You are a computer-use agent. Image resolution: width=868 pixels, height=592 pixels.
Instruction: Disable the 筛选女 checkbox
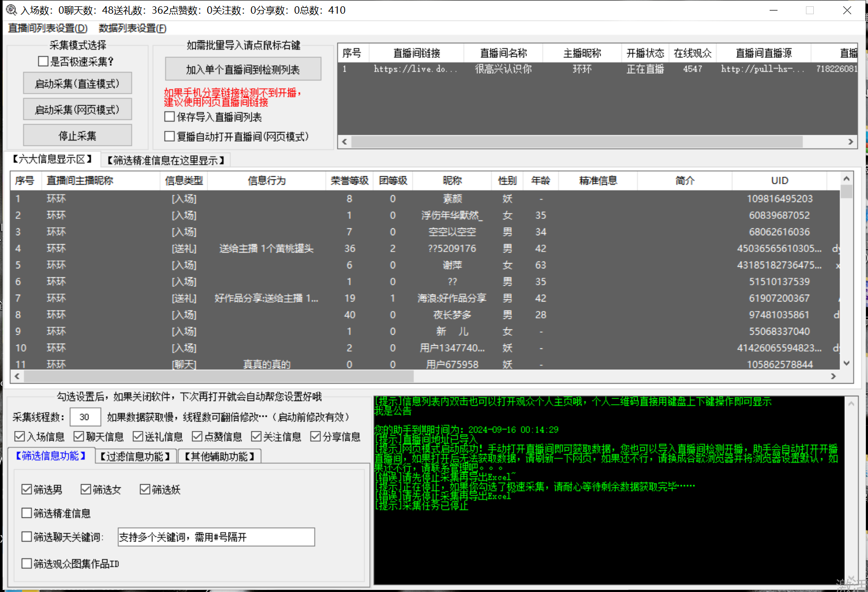click(x=86, y=489)
